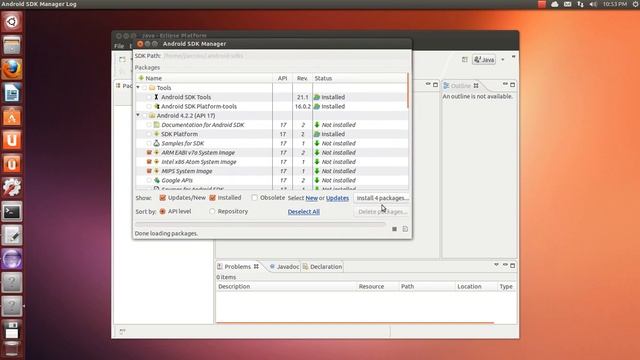This screenshot has height=360, width=640.
Task: Select the API level sort radio button
Action: pos(162,211)
